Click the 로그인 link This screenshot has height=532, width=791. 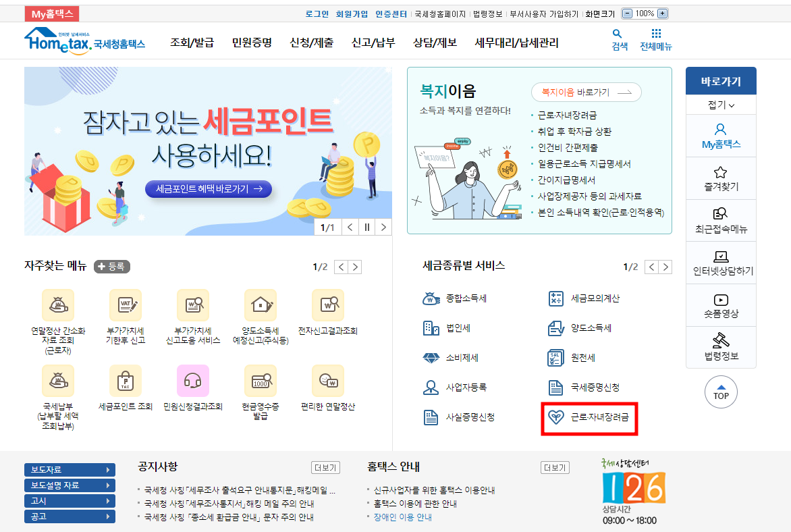pos(317,14)
